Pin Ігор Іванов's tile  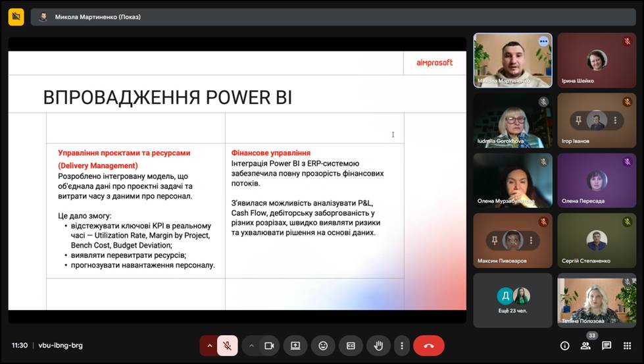coord(580,120)
